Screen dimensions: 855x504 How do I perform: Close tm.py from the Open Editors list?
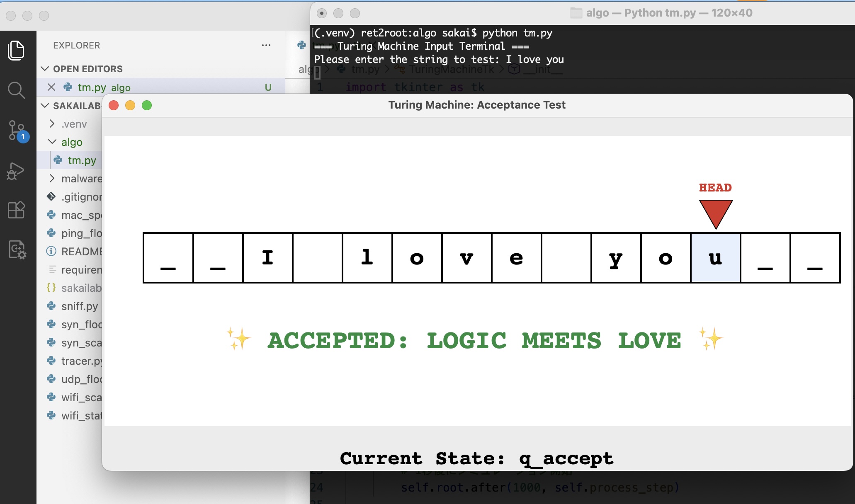51,87
